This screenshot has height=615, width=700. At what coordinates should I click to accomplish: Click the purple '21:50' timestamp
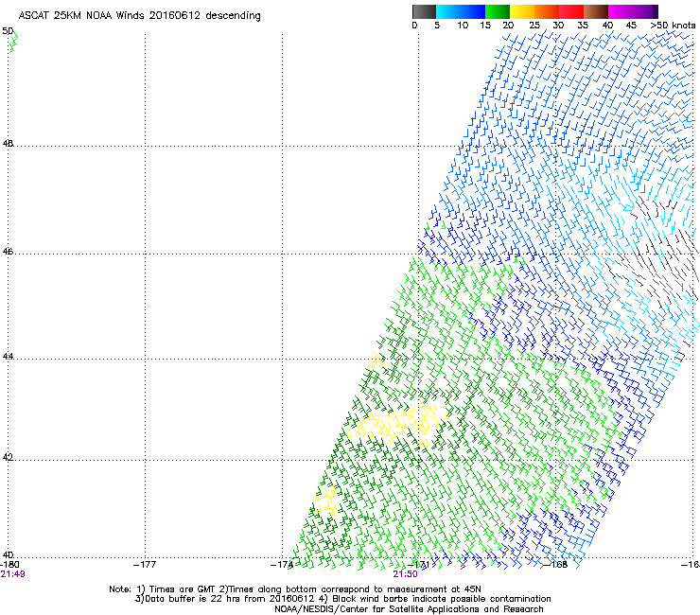[x=405, y=574]
